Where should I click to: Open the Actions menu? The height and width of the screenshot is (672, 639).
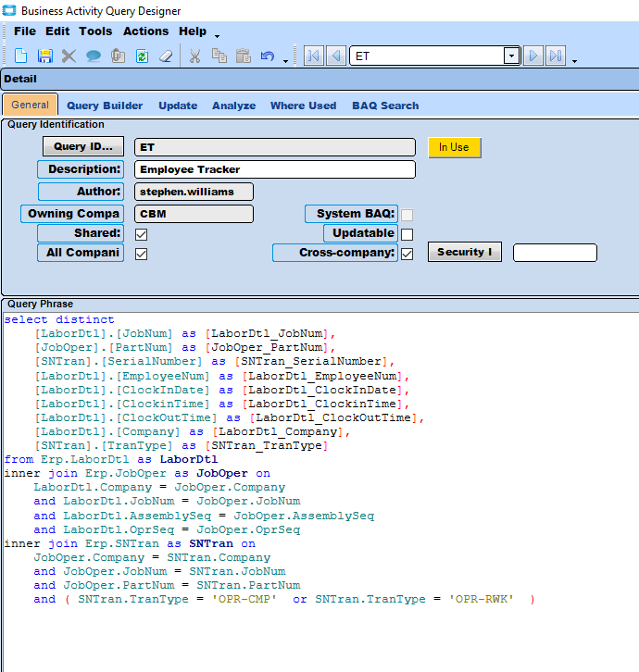[x=145, y=31]
